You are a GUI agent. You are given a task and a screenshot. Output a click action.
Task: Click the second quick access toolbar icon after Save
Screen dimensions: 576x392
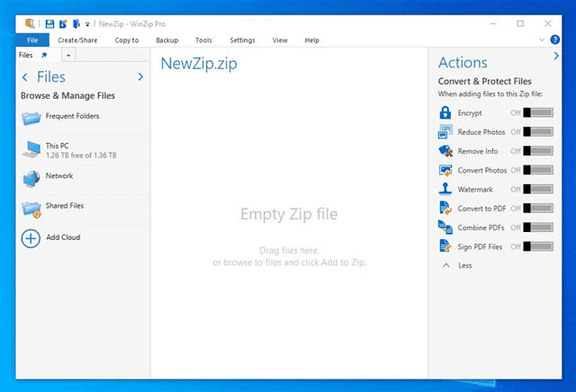pos(63,24)
